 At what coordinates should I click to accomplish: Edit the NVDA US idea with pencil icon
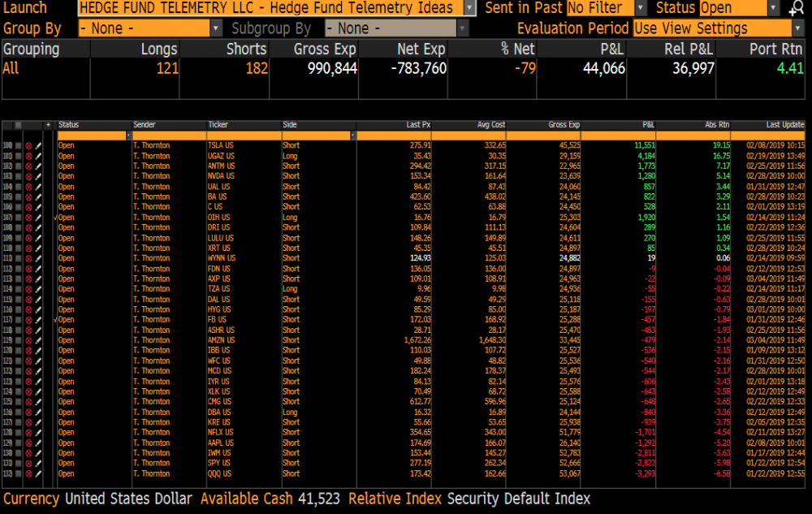pos(38,176)
